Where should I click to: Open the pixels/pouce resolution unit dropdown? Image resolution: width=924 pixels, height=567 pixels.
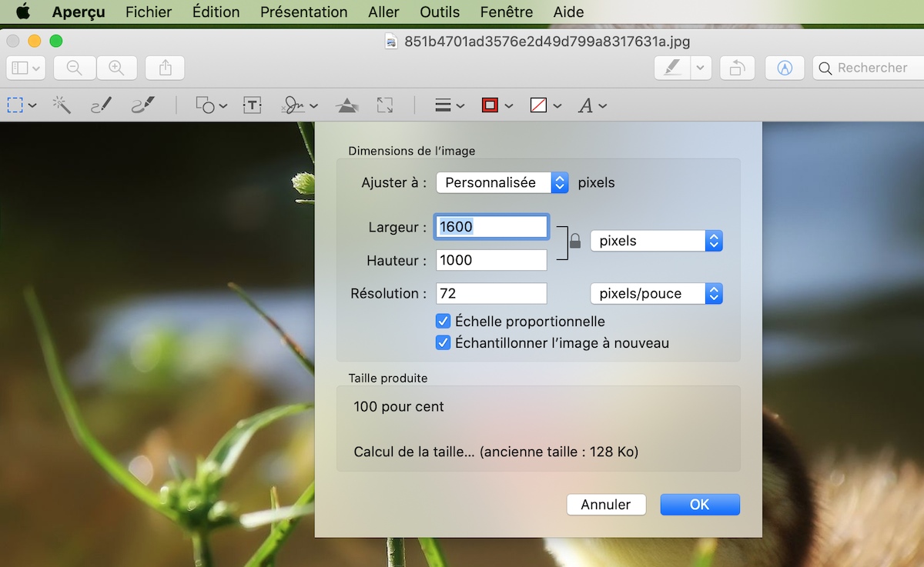click(x=656, y=294)
